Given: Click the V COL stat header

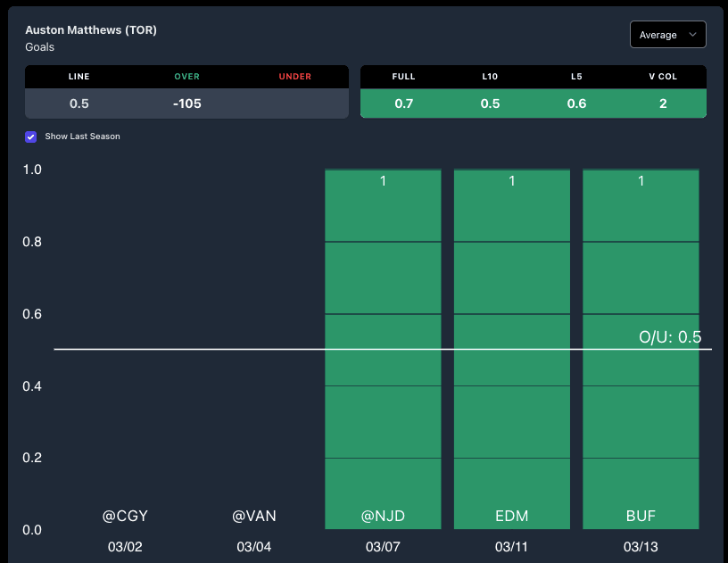Looking at the screenshot, I should coord(663,77).
